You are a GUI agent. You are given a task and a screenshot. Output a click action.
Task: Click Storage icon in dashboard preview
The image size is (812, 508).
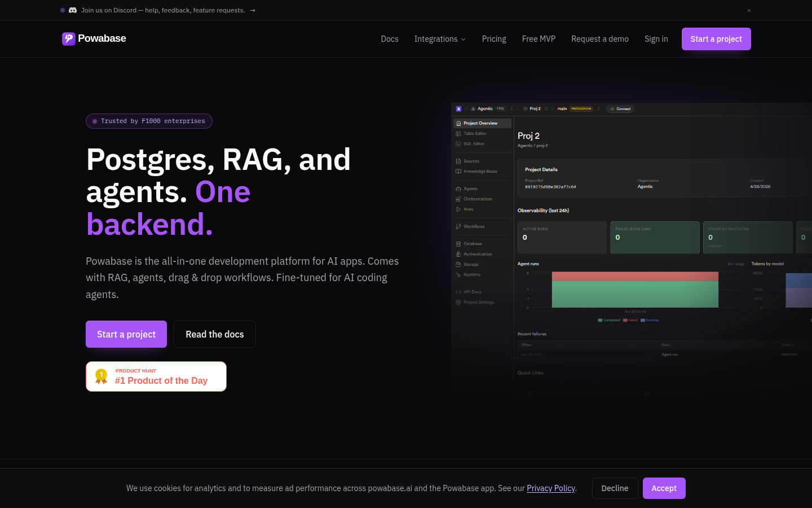pos(458,264)
